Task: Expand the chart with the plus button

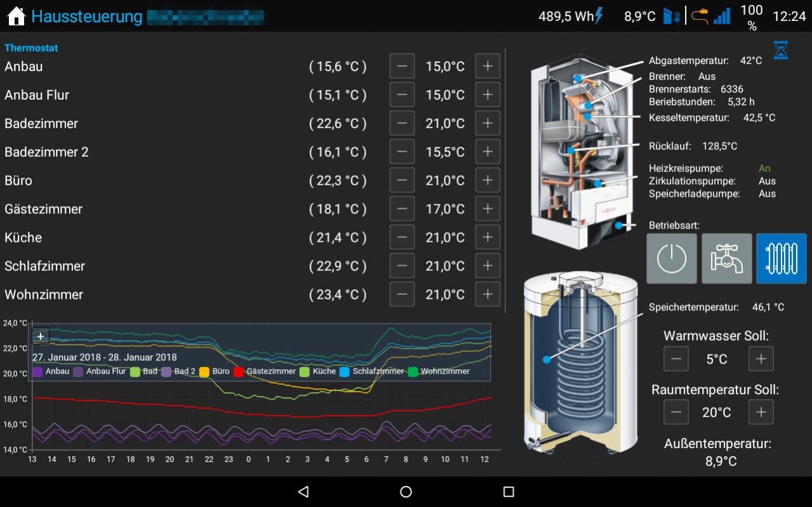Action: pyautogui.click(x=41, y=336)
